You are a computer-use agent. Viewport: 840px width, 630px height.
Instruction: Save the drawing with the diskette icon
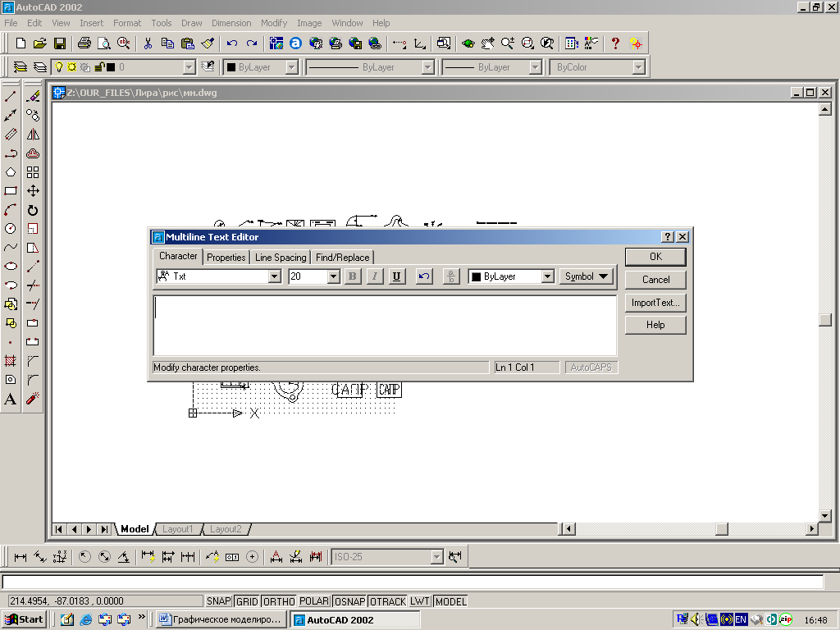(59, 43)
